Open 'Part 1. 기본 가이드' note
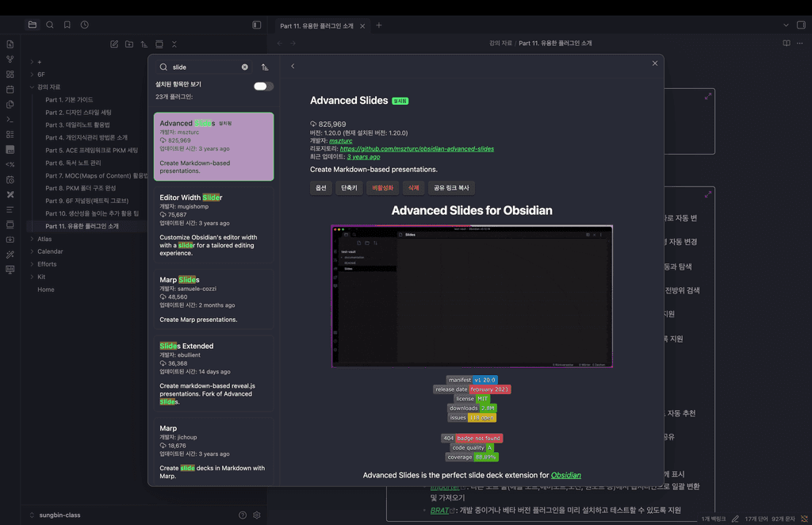Viewport: 812px width, 525px height. [69, 99]
